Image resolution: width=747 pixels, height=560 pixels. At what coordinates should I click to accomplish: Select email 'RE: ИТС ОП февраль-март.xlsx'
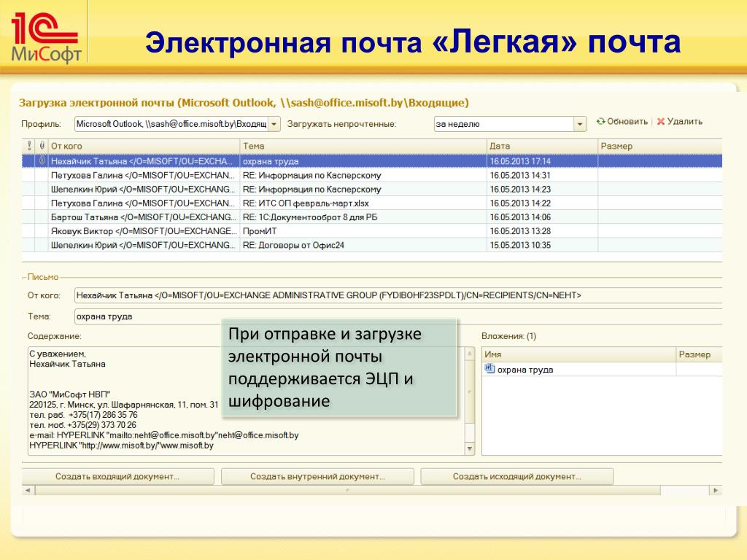(x=371, y=203)
